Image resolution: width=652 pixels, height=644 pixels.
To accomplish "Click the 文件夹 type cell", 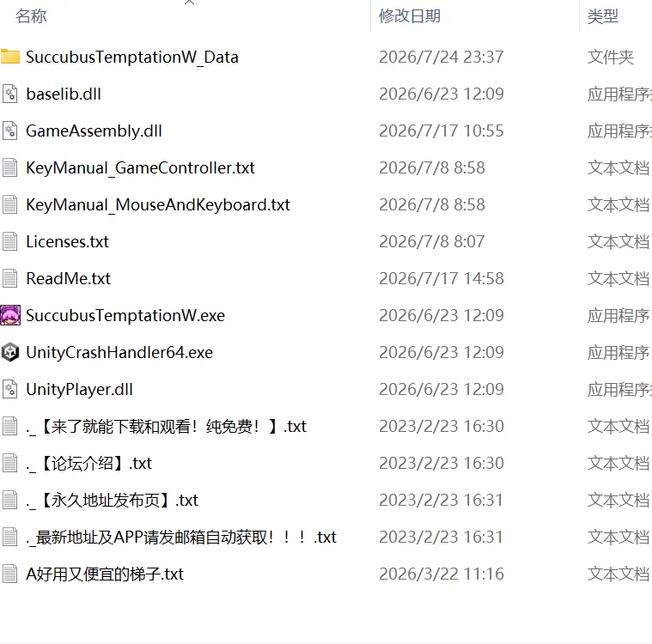I will pyautogui.click(x=611, y=58).
